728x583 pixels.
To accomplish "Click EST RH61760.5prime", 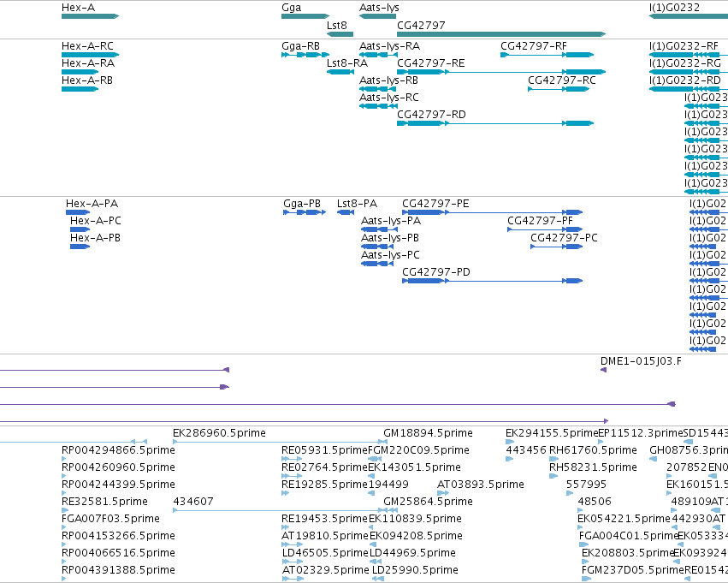I will point(553,459).
